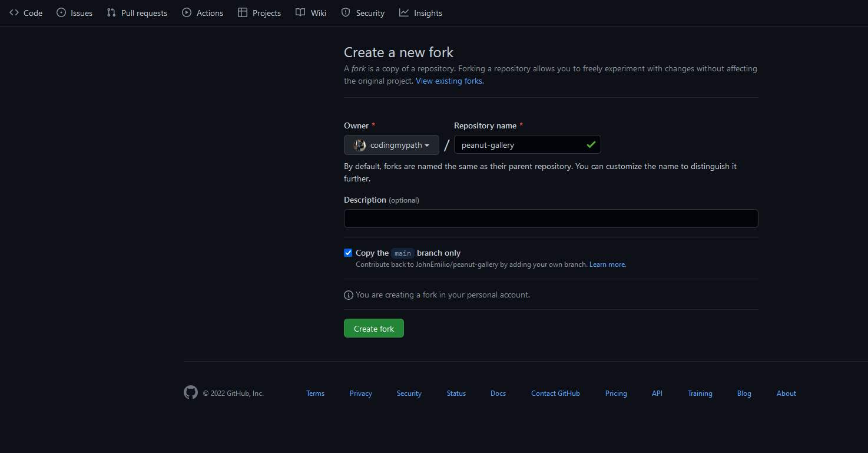
Task: Expand the codingmypath owner dropdown
Action: (x=392, y=145)
